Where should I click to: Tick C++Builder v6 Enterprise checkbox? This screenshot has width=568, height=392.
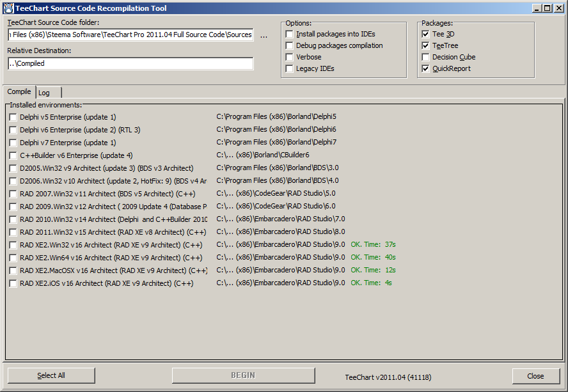(x=13, y=156)
